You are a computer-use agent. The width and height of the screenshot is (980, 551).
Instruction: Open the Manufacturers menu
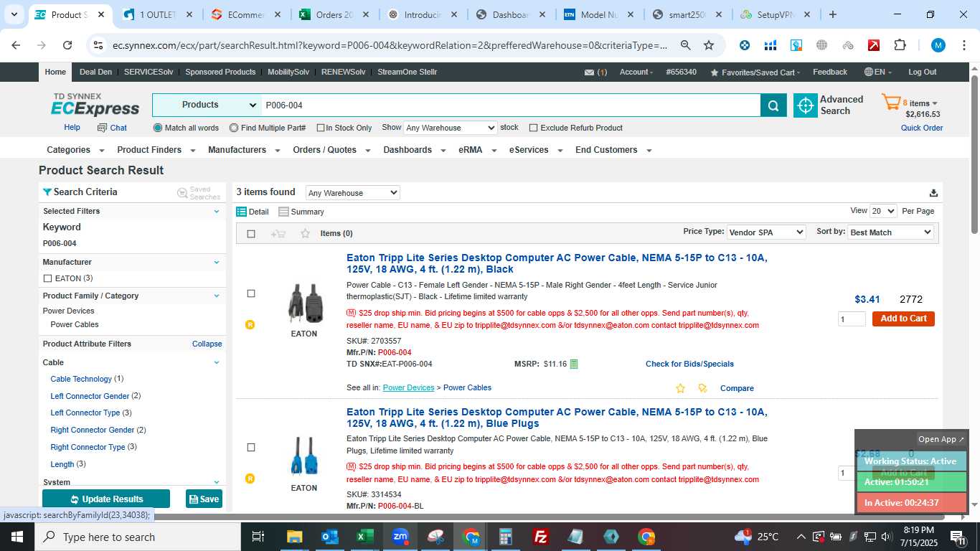click(x=243, y=150)
